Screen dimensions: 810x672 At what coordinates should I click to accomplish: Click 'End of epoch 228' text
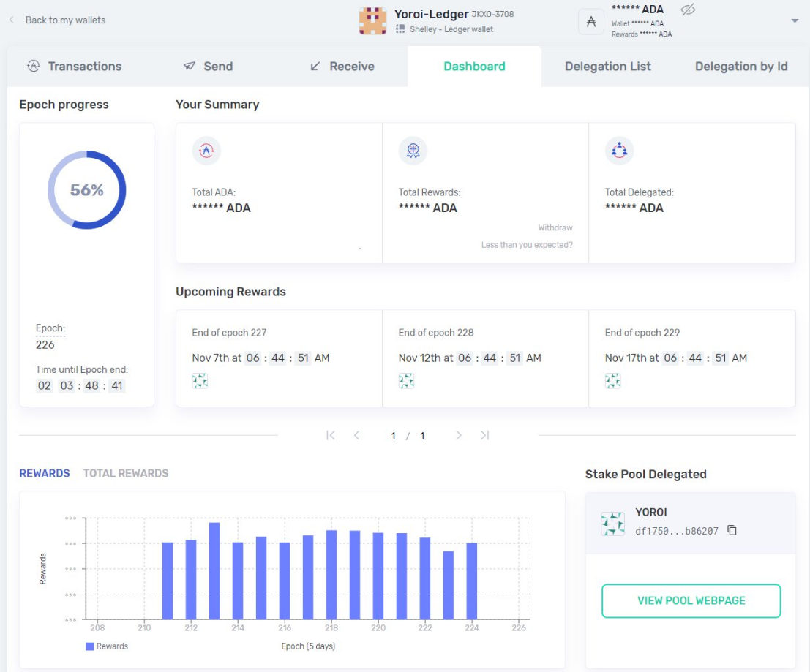[x=436, y=333]
